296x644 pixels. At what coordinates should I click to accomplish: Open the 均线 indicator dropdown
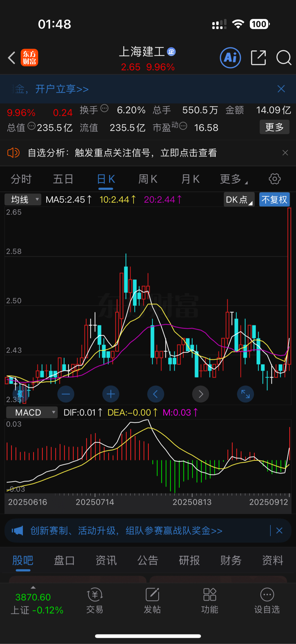[x=23, y=199]
